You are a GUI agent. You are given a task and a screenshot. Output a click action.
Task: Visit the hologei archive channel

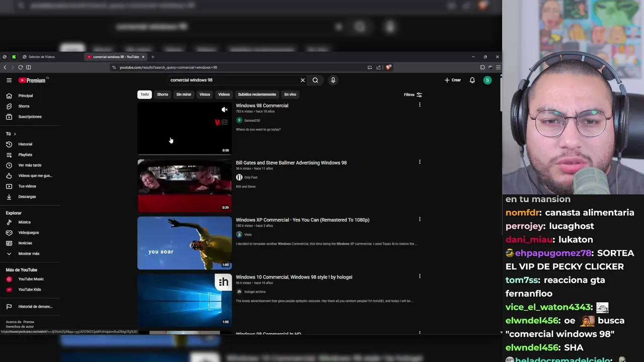(x=255, y=292)
